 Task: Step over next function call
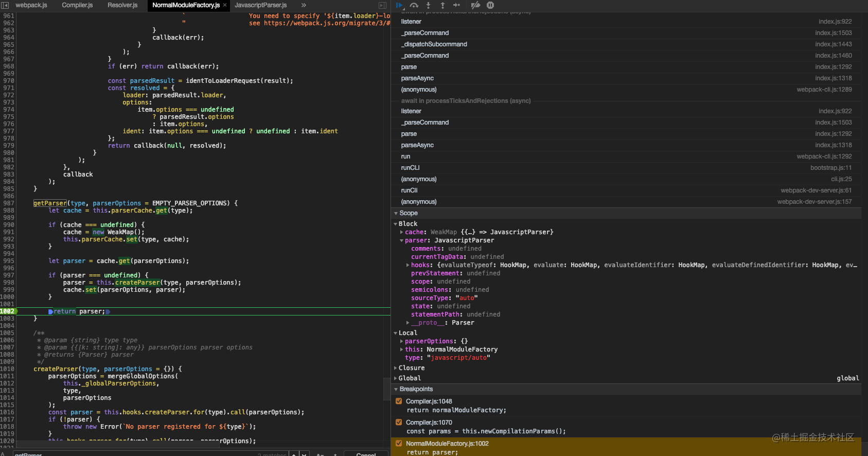414,5
